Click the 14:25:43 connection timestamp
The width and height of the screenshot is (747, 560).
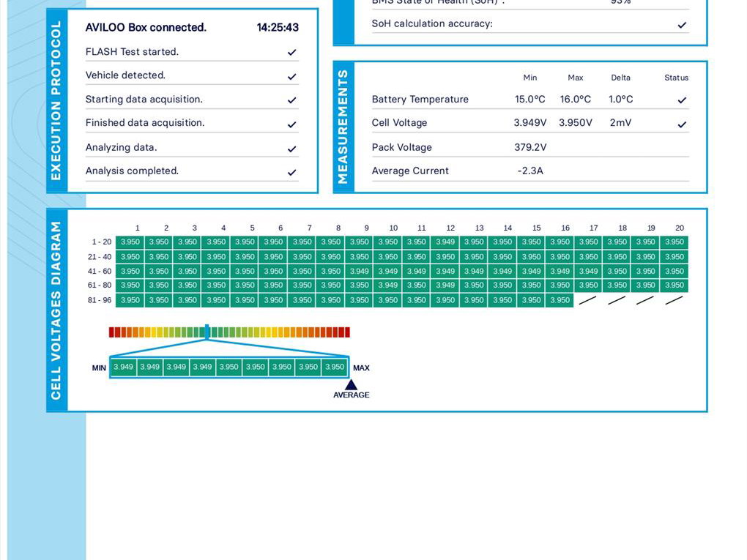point(278,28)
